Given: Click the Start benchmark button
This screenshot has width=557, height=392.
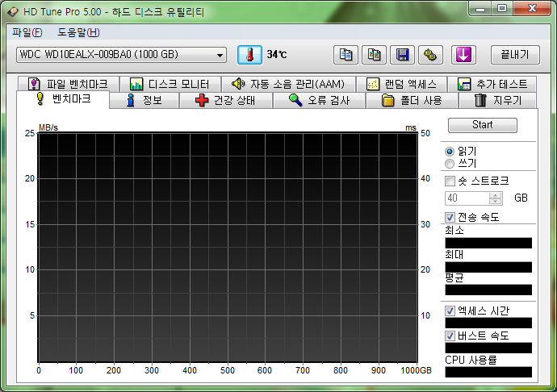Looking at the screenshot, I should 483,125.
